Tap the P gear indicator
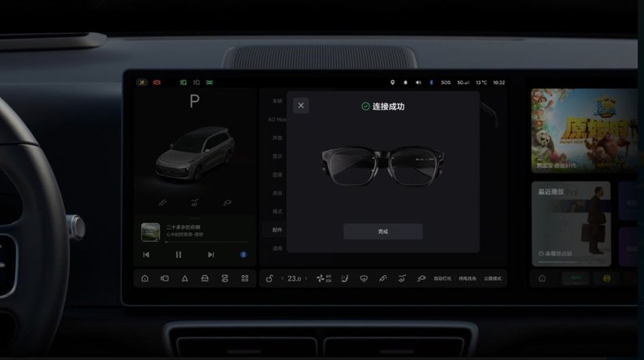 coord(194,101)
